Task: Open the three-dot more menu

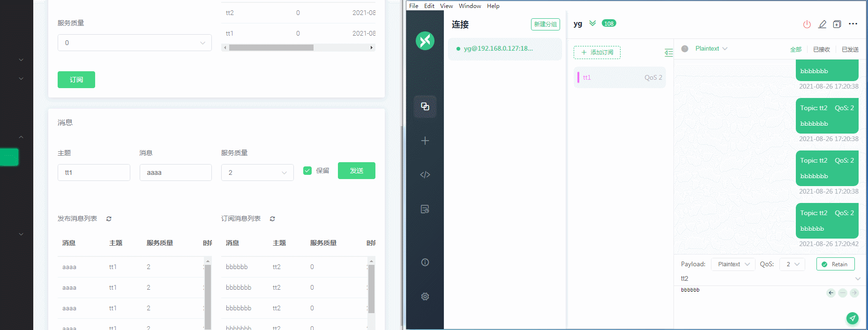Action: (x=853, y=24)
